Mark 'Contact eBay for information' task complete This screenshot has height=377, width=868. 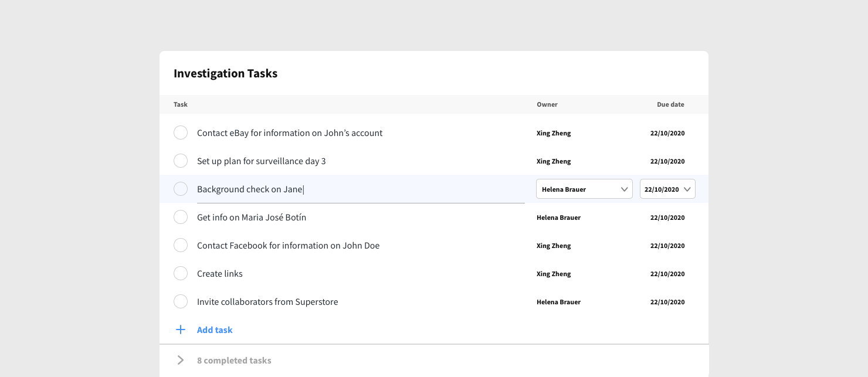(x=181, y=133)
